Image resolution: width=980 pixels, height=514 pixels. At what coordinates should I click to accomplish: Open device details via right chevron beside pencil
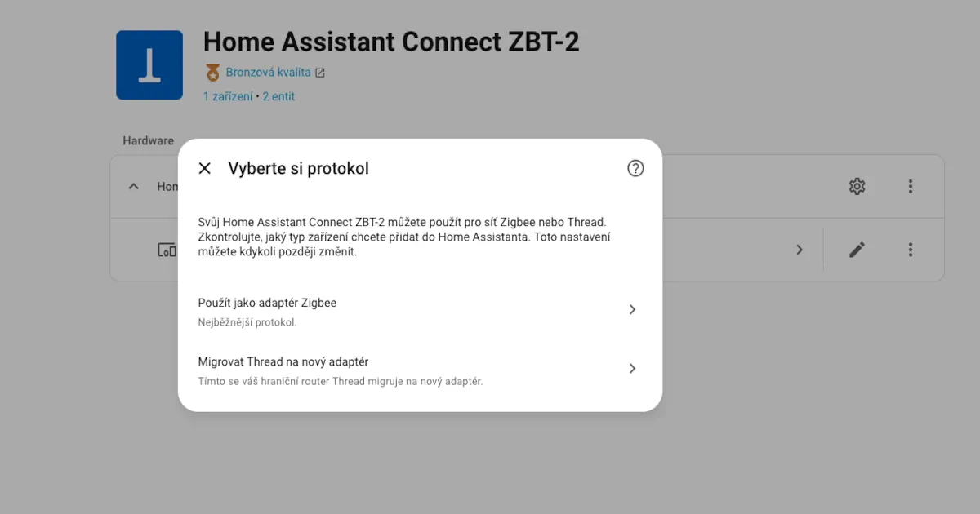pyautogui.click(x=800, y=250)
